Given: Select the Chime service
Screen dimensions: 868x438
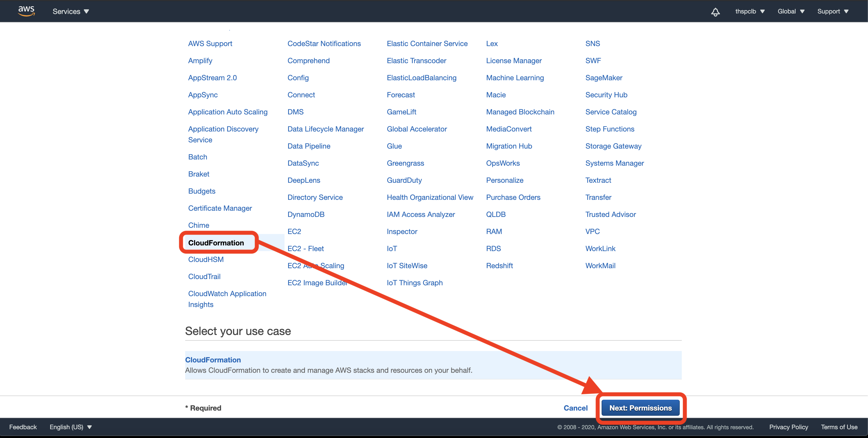Looking at the screenshot, I should (x=199, y=225).
